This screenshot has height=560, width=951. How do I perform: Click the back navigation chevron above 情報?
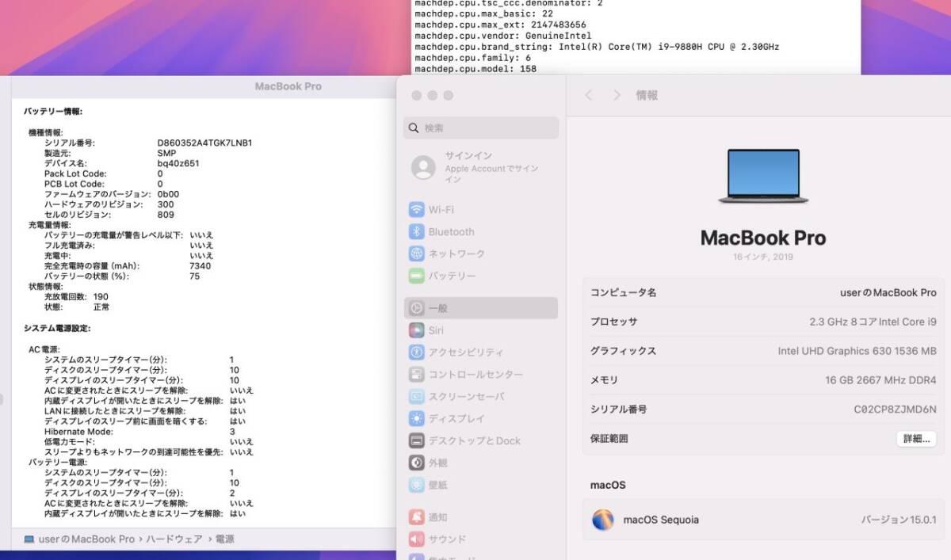coord(589,94)
